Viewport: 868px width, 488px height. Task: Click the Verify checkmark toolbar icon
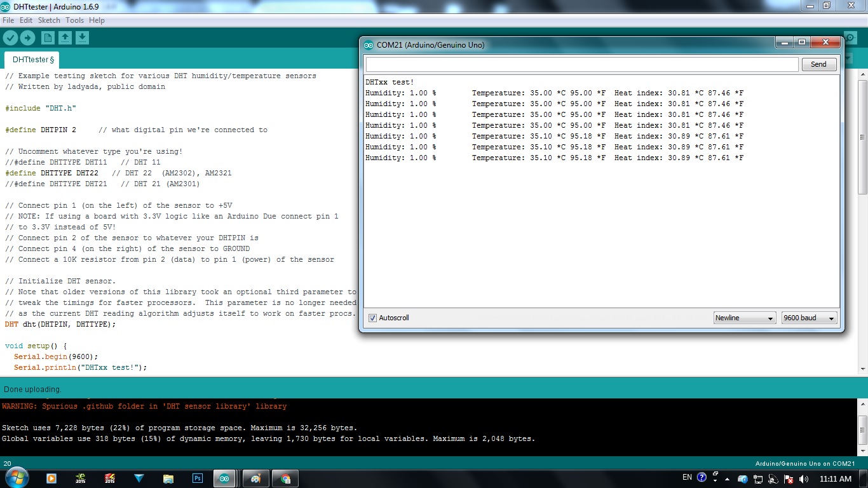click(x=10, y=38)
